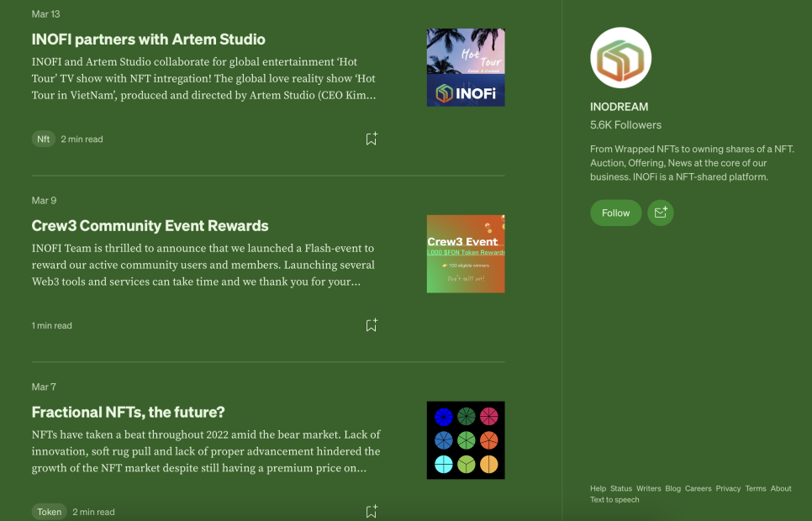Click '2 min read' beside the Token tag
This screenshot has width=812, height=521.
point(94,512)
